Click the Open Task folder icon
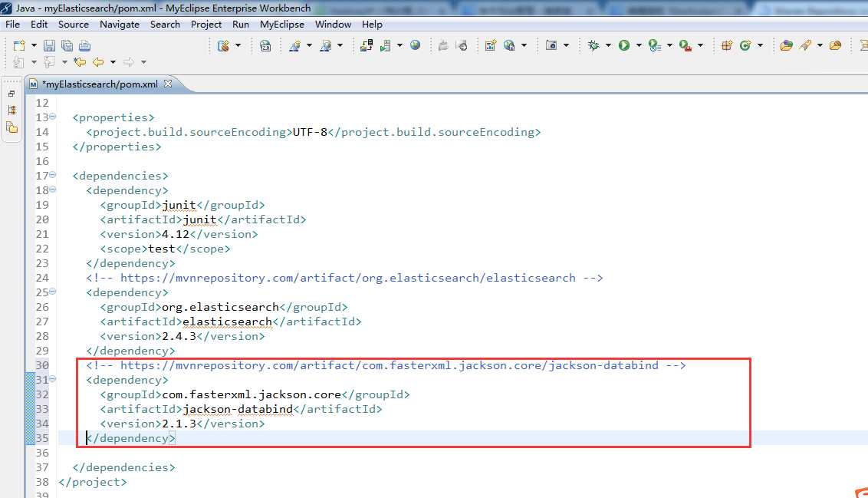 pyautogui.click(x=835, y=45)
